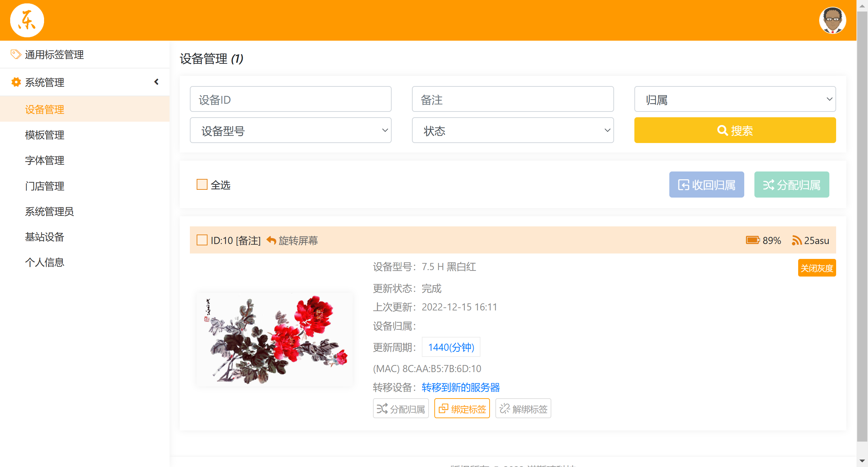The width and height of the screenshot is (868, 467).
Task: Check the box for device ID:10
Action: [x=202, y=240]
